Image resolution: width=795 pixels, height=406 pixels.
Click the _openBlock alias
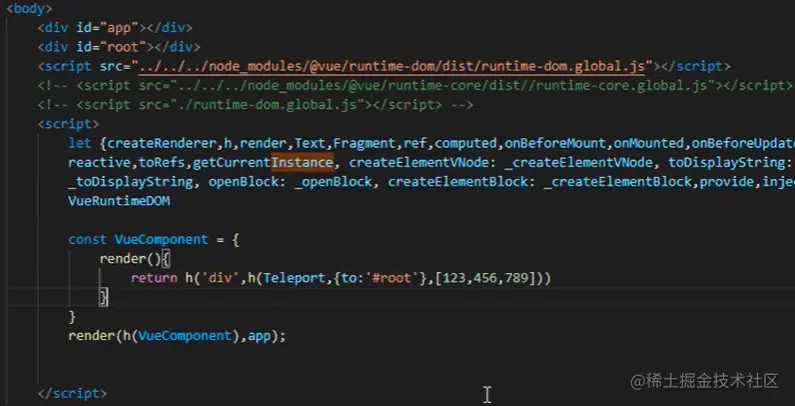(333, 182)
